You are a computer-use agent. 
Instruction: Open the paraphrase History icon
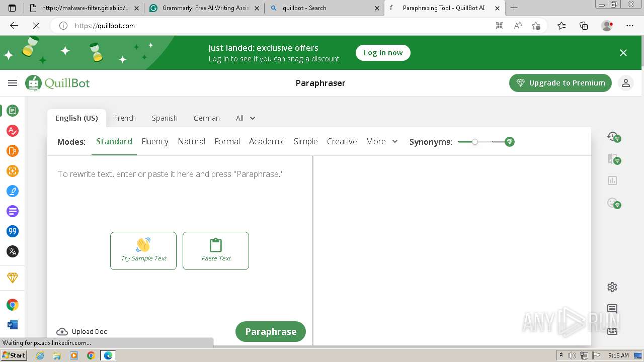point(613,137)
